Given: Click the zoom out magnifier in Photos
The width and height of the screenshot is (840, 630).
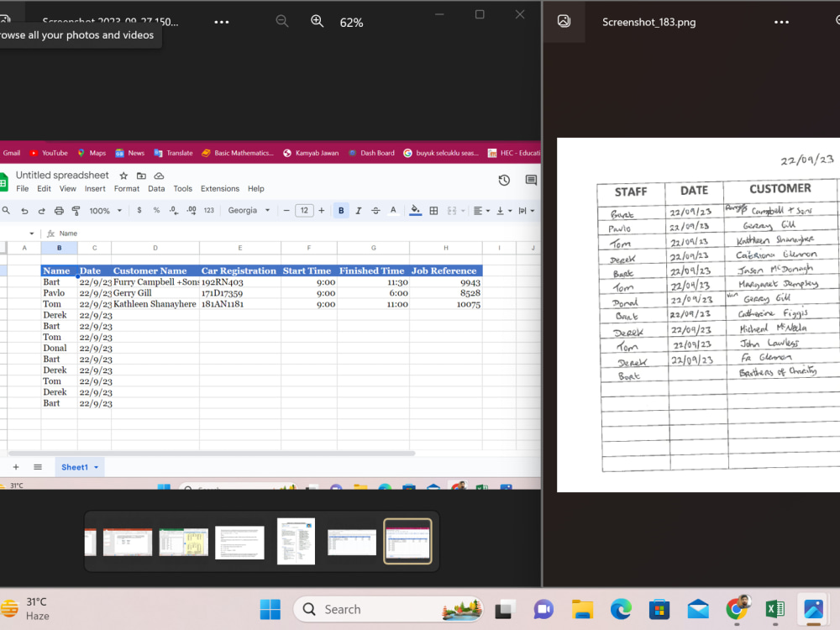Looking at the screenshot, I should [281, 21].
